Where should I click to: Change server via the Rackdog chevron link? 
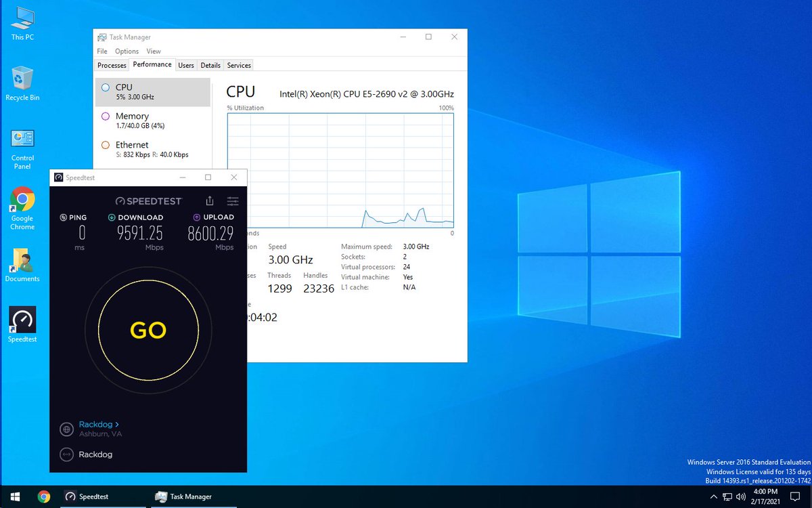point(99,425)
